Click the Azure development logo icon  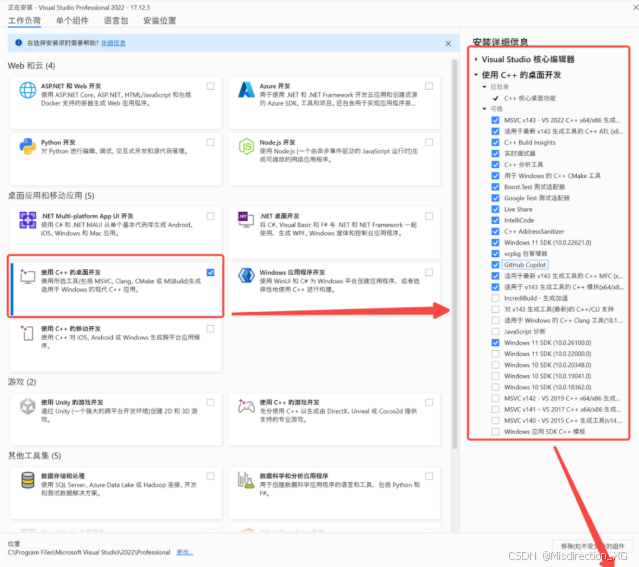pos(246,90)
